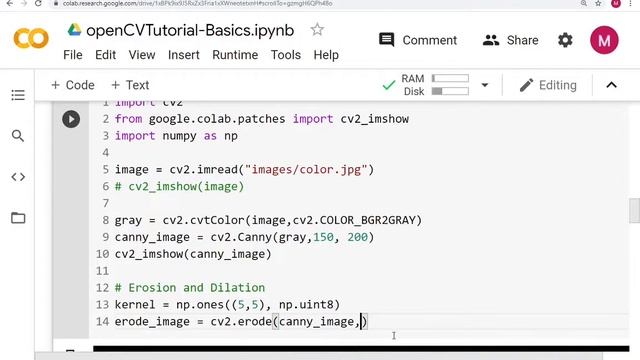
Task: Reload the page in the browser
Action: (x=38, y=3)
